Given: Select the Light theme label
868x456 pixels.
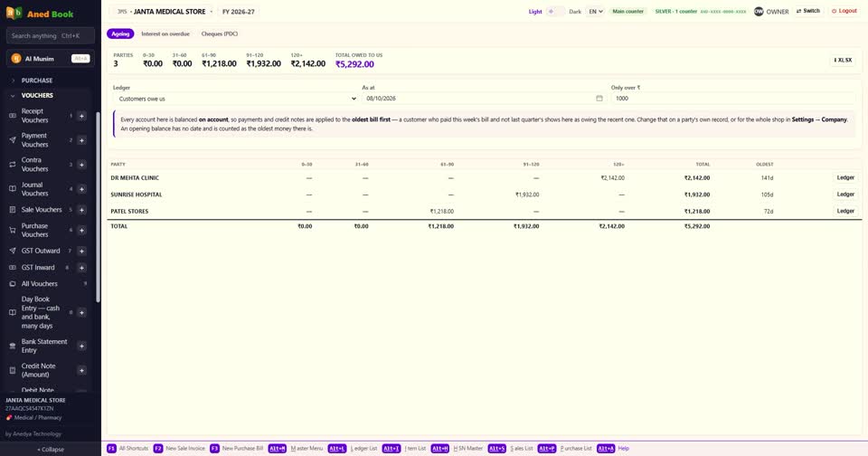Looking at the screenshot, I should tap(535, 12).
